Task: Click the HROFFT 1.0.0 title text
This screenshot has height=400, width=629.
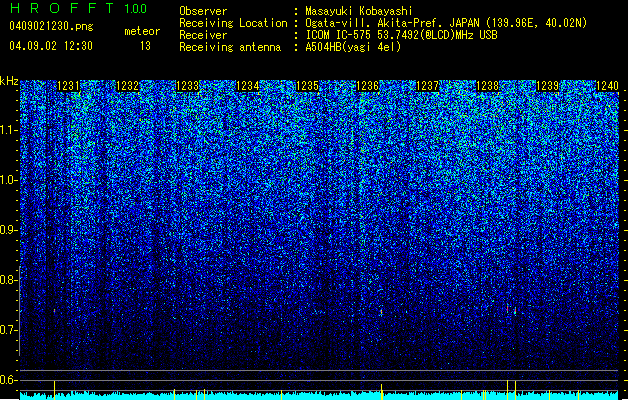Action: pos(79,8)
